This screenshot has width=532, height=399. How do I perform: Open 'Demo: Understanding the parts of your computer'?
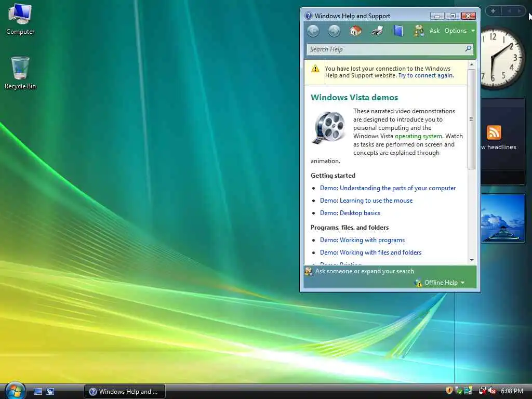[x=388, y=188]
